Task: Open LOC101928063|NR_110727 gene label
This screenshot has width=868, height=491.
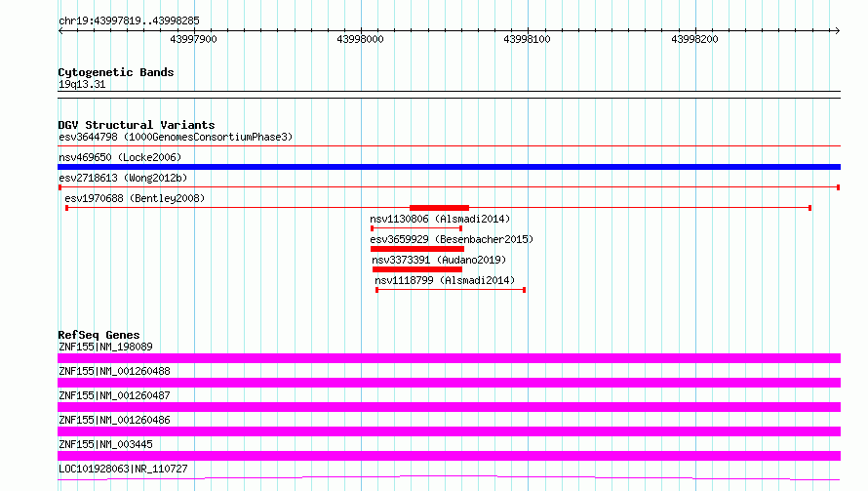Action: click(123, 469)
